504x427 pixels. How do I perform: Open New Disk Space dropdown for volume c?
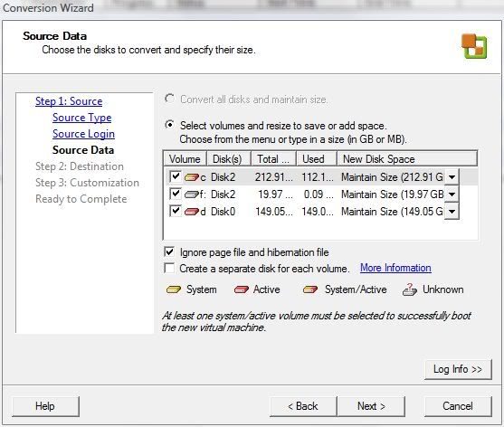coord(452,177)
